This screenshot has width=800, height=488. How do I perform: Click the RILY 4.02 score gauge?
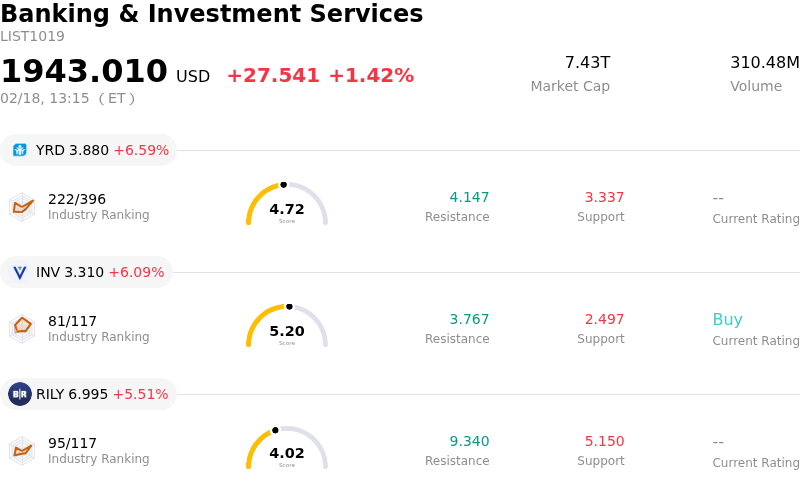tap(287, 450)
